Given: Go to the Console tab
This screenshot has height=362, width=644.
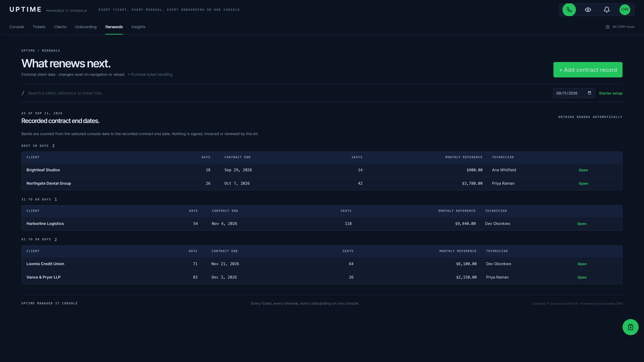Looking at the screenshot, I should 17,27.
